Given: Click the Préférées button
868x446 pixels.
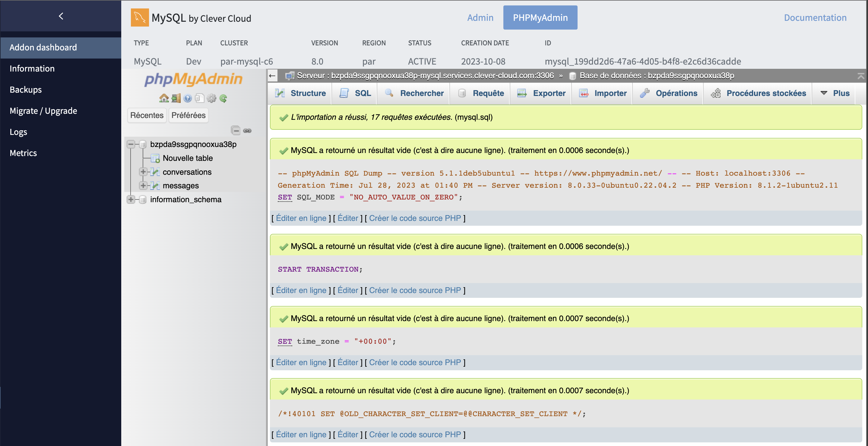Looking at the screenshot, I should click(x=188, y=115).
